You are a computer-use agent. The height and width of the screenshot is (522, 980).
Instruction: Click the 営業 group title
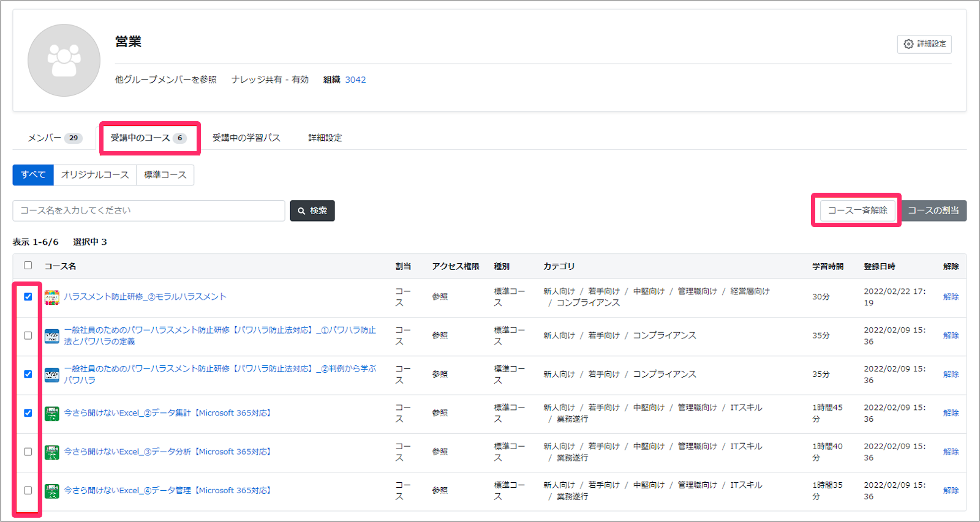[129, 42]
